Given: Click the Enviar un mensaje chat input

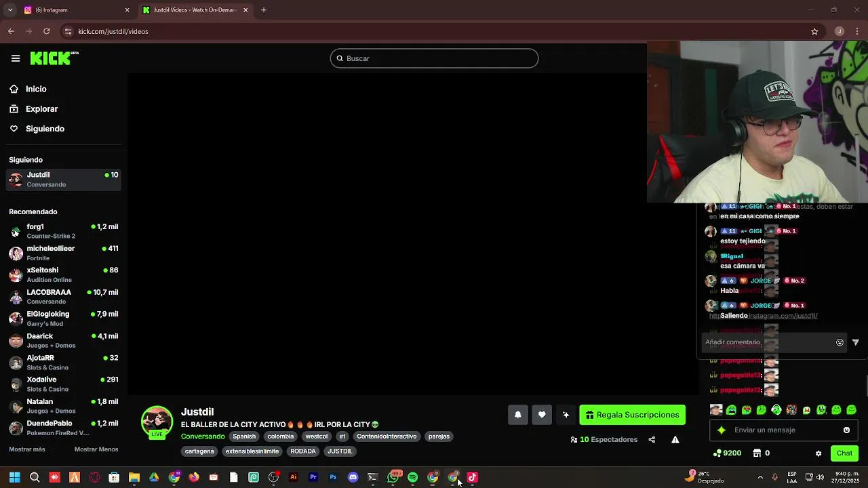Looking at the screenshot, I should tap(783, 430).
